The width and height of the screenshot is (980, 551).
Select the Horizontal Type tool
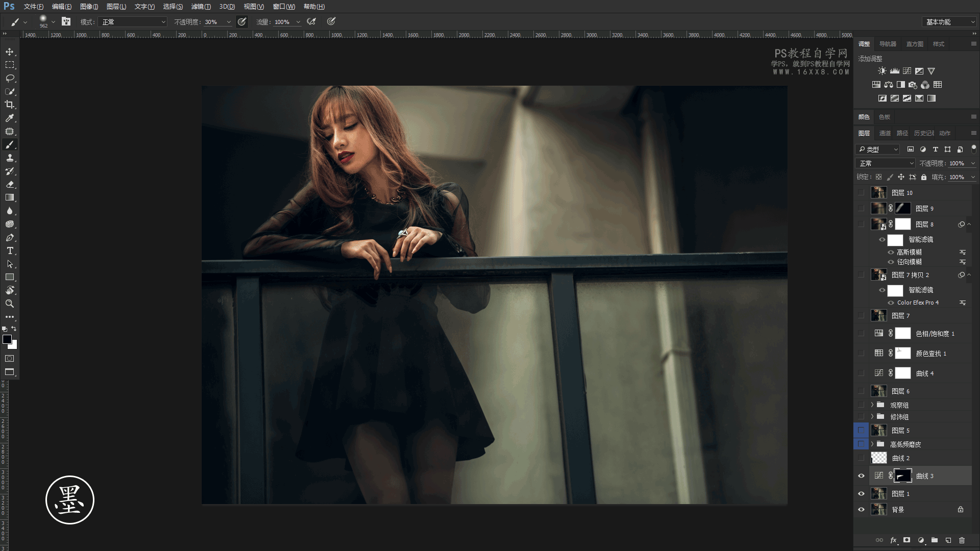[x=10, y=251]
